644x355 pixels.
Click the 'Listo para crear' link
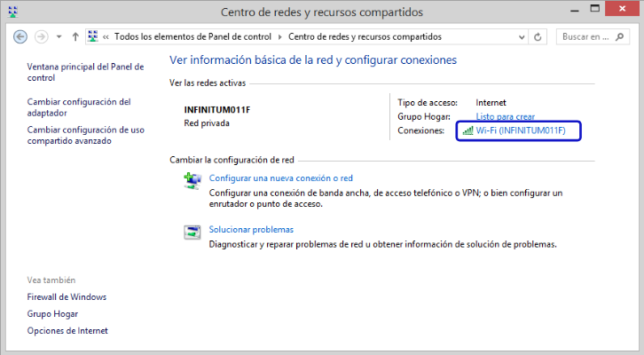(506, 116)
